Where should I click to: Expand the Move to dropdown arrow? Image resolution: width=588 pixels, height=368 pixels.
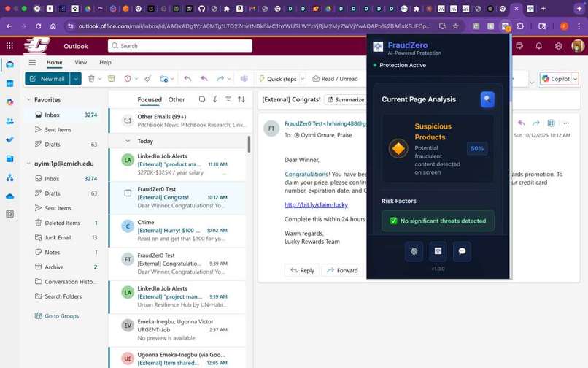click(x=172, y=79)
